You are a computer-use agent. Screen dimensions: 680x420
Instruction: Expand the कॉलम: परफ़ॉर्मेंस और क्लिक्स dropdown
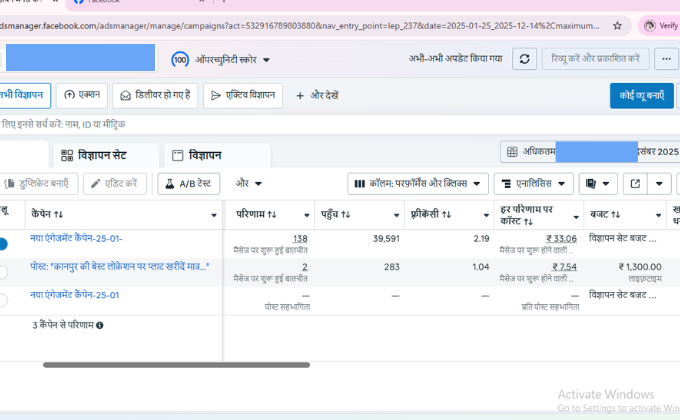pos(418,184)
